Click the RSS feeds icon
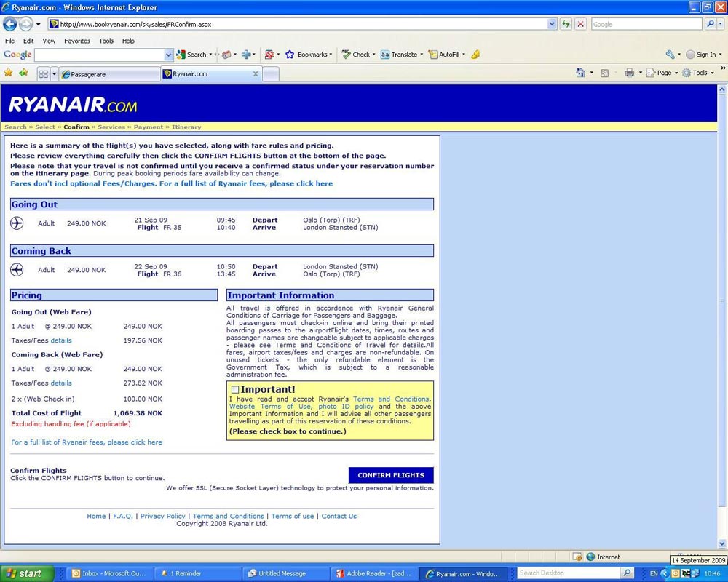 click(x=604, y=73)
